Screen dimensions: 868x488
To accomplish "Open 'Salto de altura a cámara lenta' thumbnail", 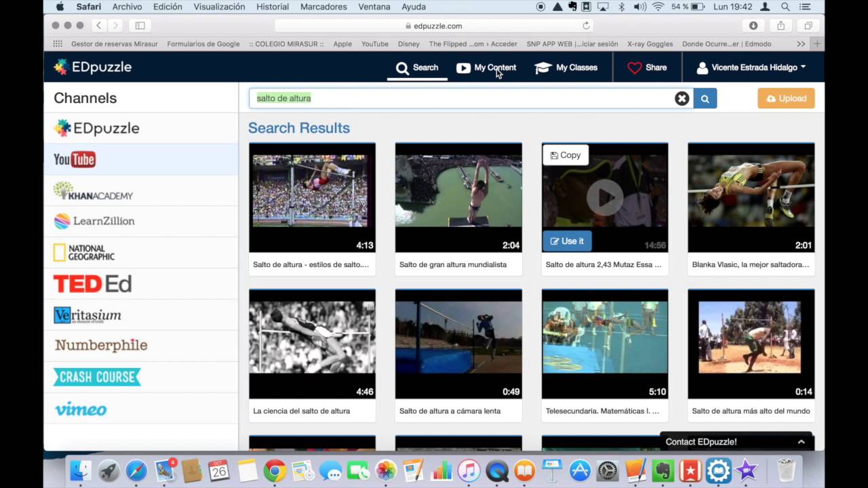I will (458, 344).
